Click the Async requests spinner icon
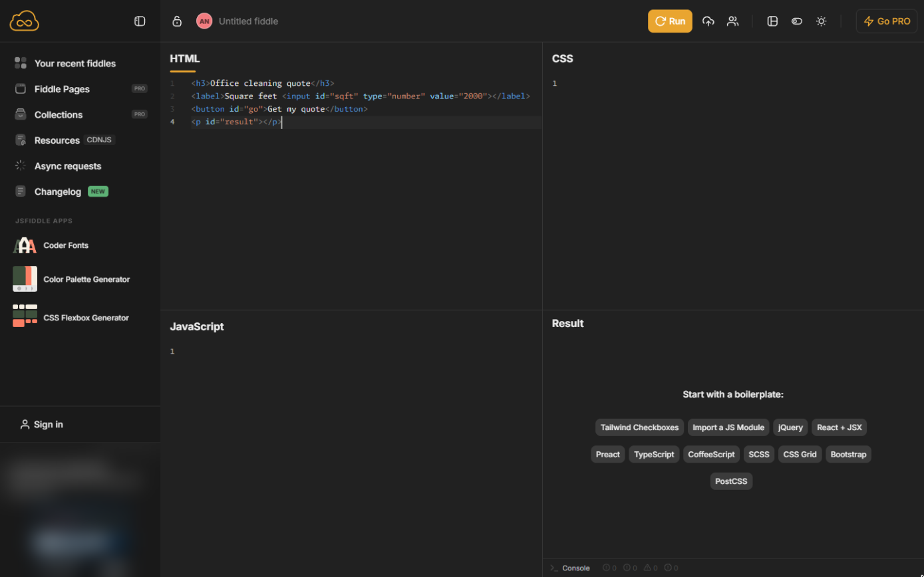This screenshot has width=924, height=577. (21, 166)
